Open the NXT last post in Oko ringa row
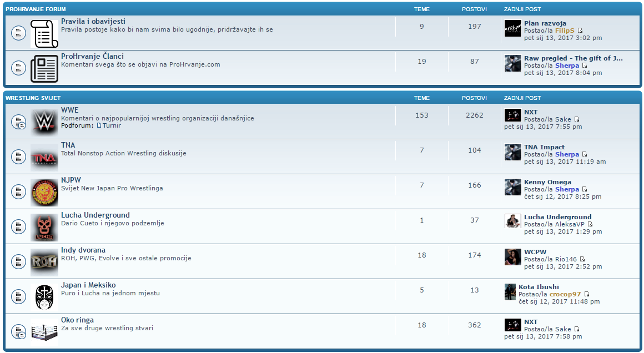The width and height of the screenshot is (644, 353). click(531, 322)
